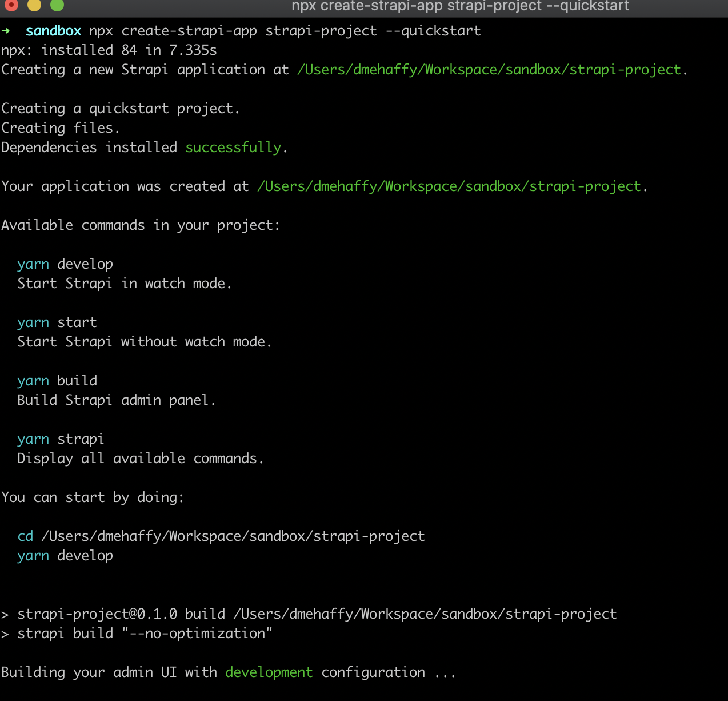Click 'Start Strapi without watch mode.' text

(x=145, y=342)
